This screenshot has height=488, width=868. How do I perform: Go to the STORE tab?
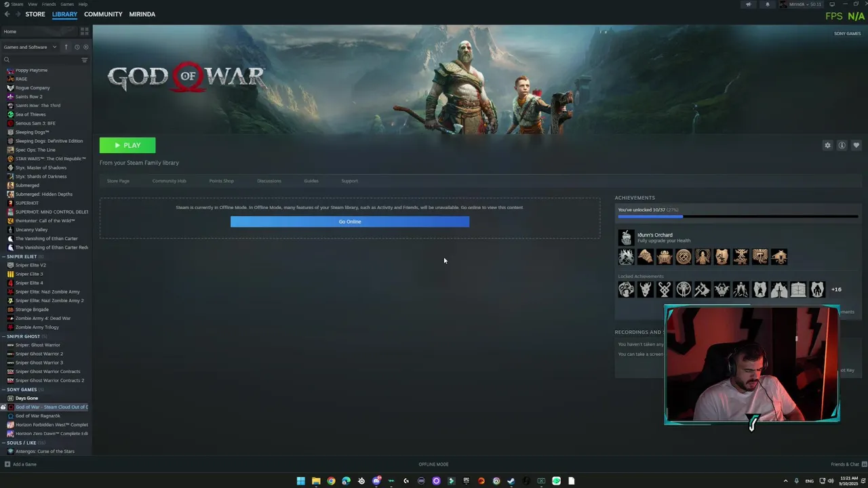pos(35,14)
